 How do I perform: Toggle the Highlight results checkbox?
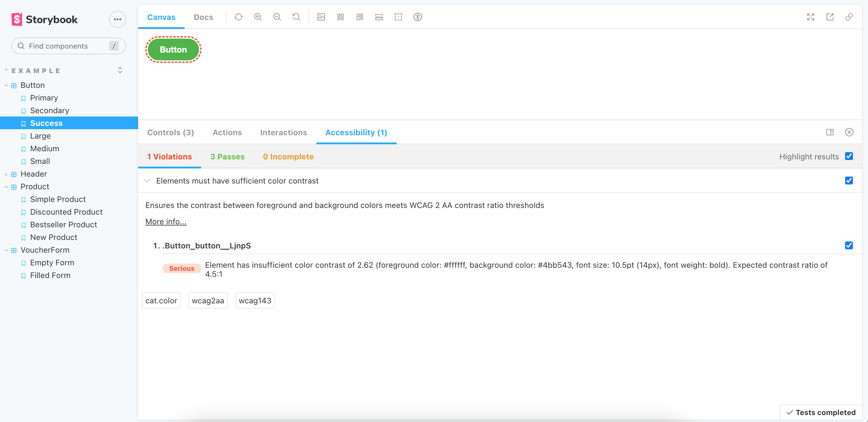850,157
